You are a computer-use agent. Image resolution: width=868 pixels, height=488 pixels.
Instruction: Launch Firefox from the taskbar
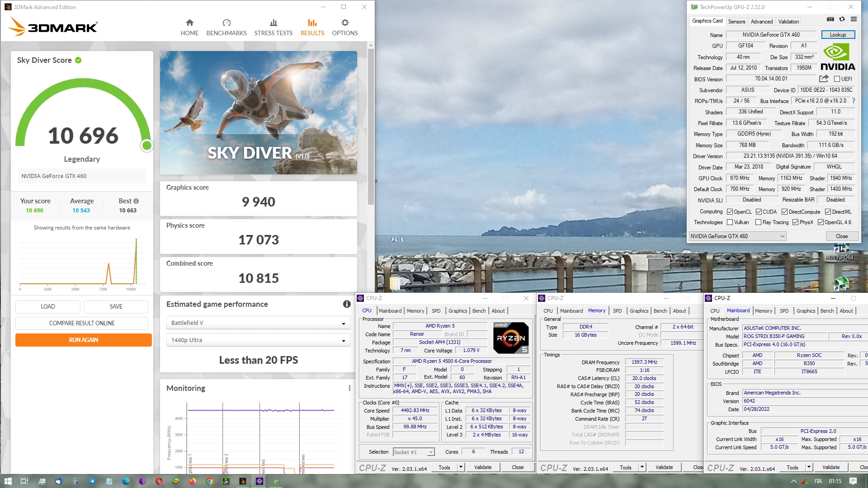coord(193,481)
